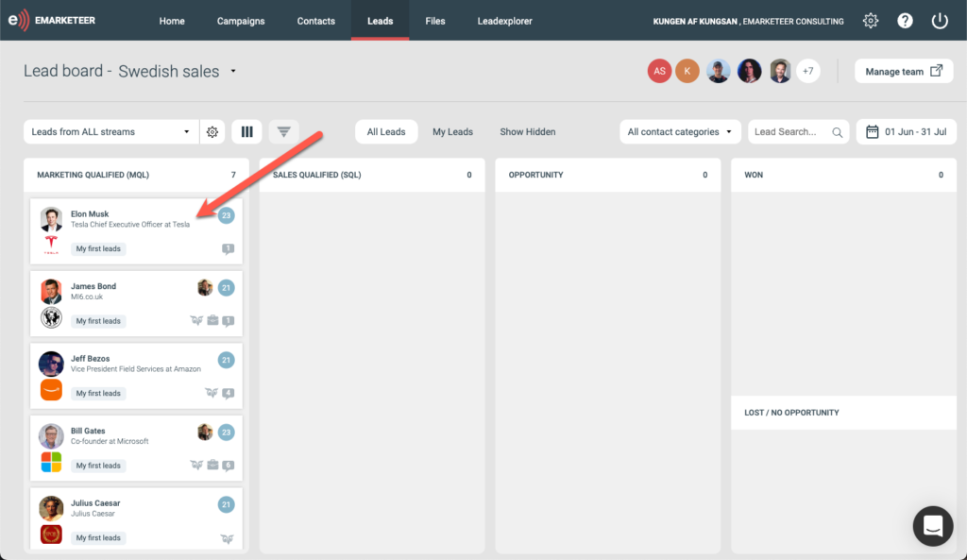Click briefcase icon on James Bond card
This screenshot has width=967, height=560.
(x=212, y=320)
